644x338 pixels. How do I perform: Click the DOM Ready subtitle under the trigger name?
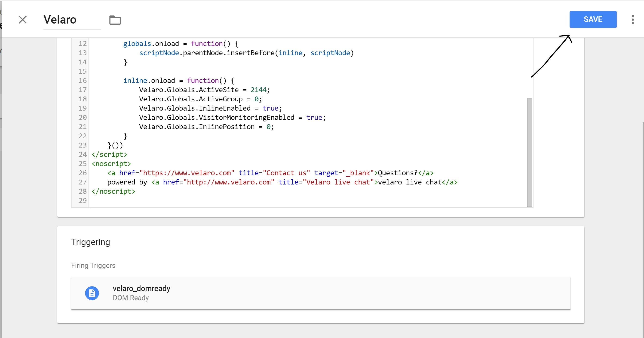click(x=131, y=298)
